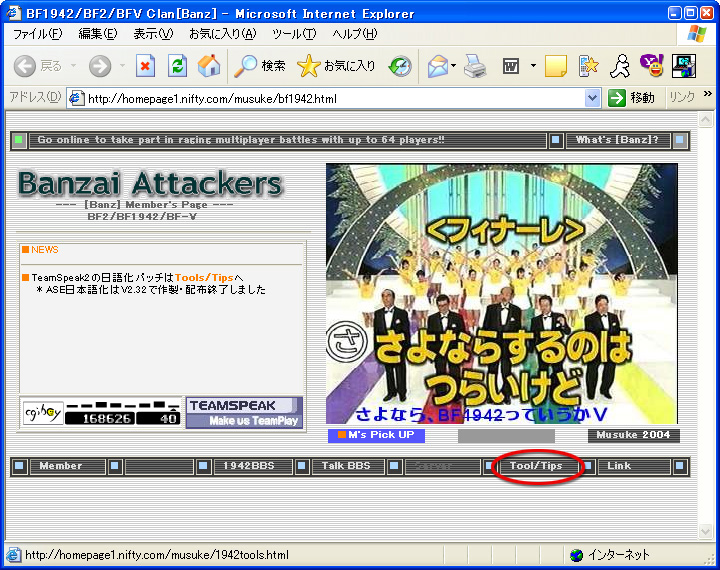The height and width of the screenshot is (570, 720).
Task: Open the Yahoo Messenger icon
Action: point(652,66)
